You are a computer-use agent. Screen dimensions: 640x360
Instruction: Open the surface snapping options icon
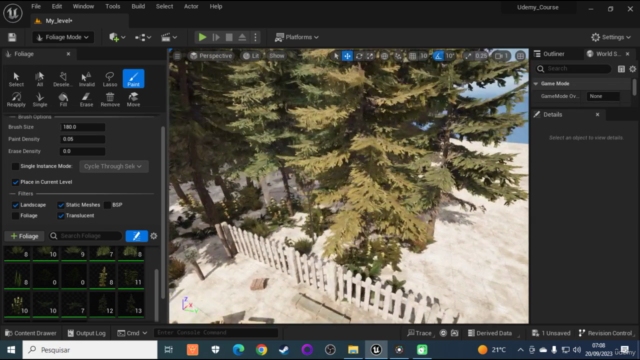[398, 56]
